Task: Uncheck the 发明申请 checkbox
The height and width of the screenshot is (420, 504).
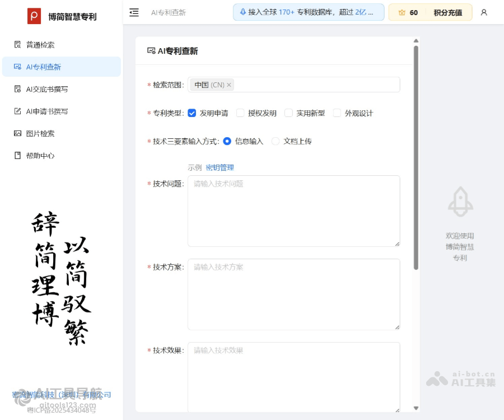Action: click(192, 113)
